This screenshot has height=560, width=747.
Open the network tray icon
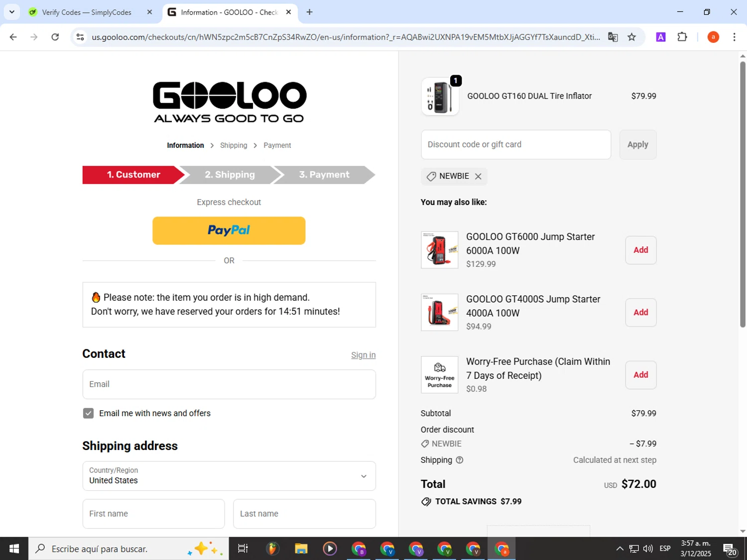coord(633,549)
